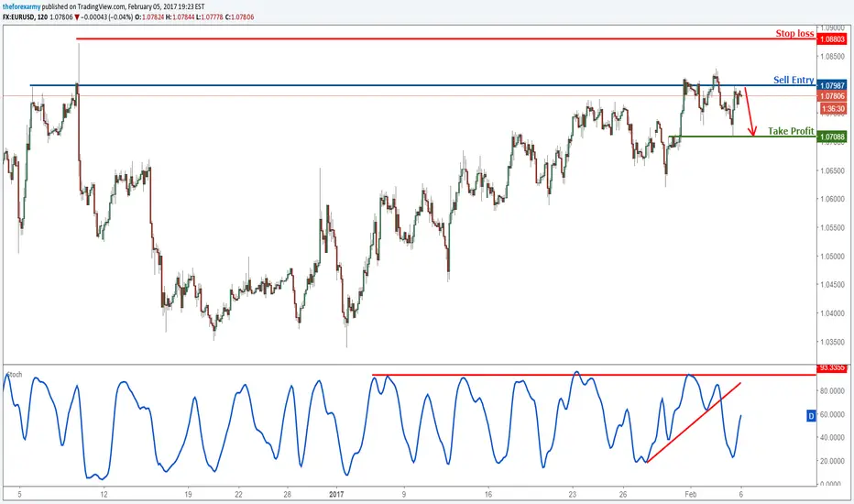Select the red 93.3355 stochastic value tag
This screenshot has height=504, width=854.
[832, 367]
